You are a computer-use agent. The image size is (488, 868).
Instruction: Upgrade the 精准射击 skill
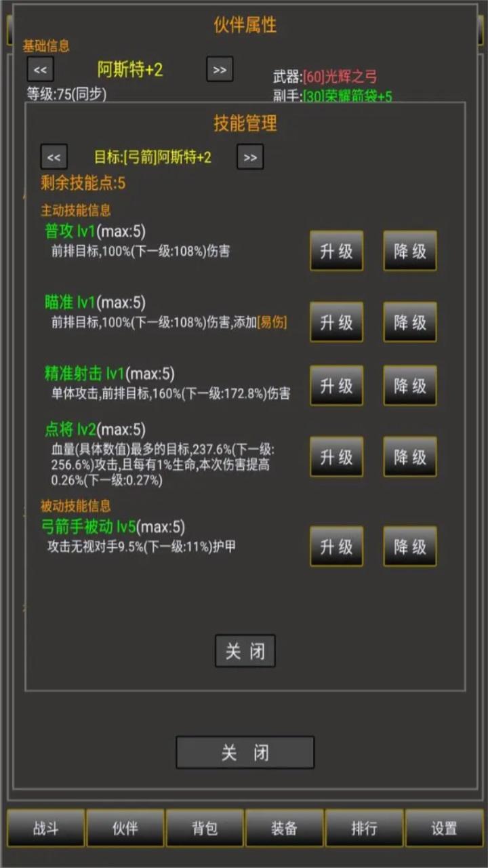[x=337, y=386]
